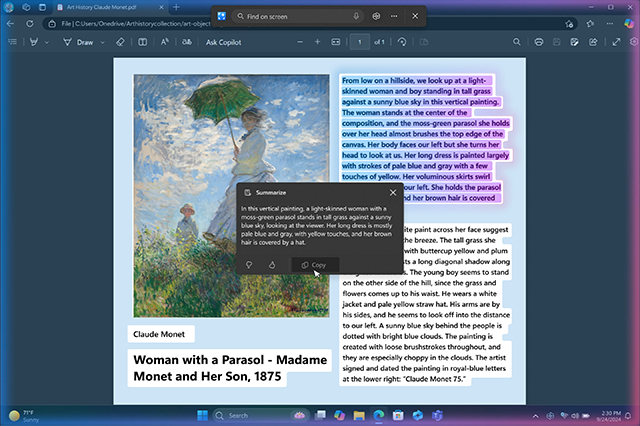Open the Favorites list icon
640x426 pixels.
point(590,24)
